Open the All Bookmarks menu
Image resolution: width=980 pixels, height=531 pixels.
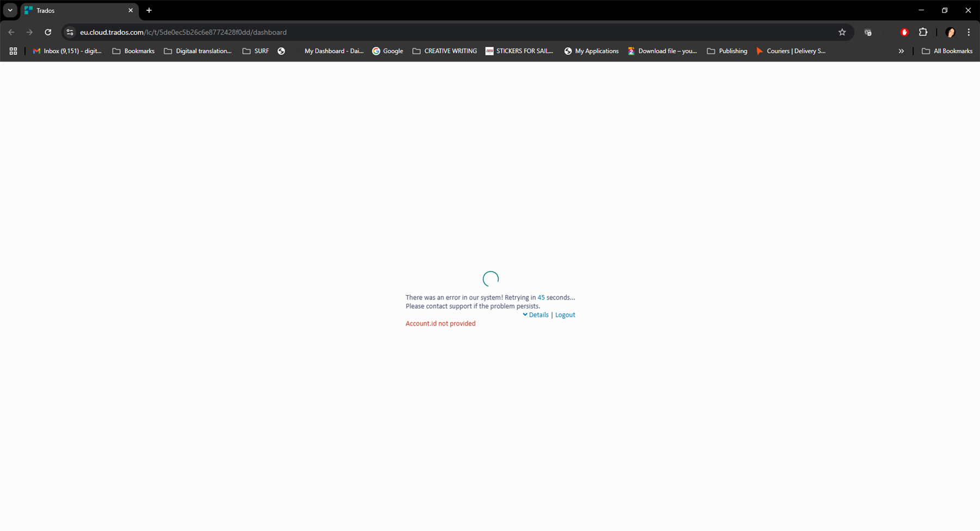coord(947,51)
